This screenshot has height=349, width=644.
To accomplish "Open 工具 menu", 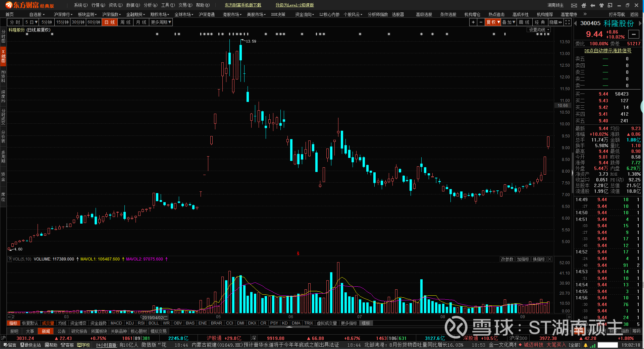I will [168, 5].
